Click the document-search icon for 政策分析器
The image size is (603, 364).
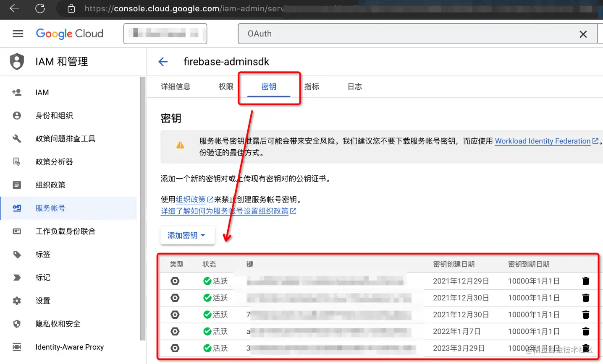tap(17, 161)
